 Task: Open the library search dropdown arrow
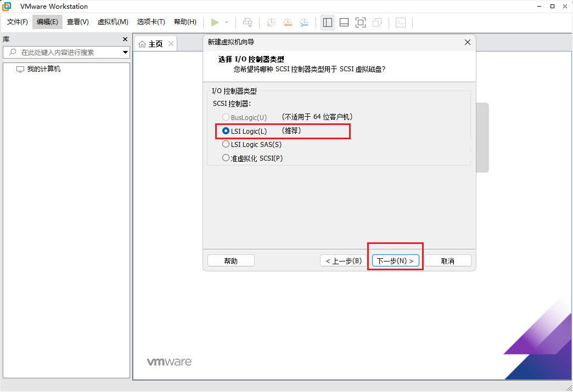click(x=125, y=52)
